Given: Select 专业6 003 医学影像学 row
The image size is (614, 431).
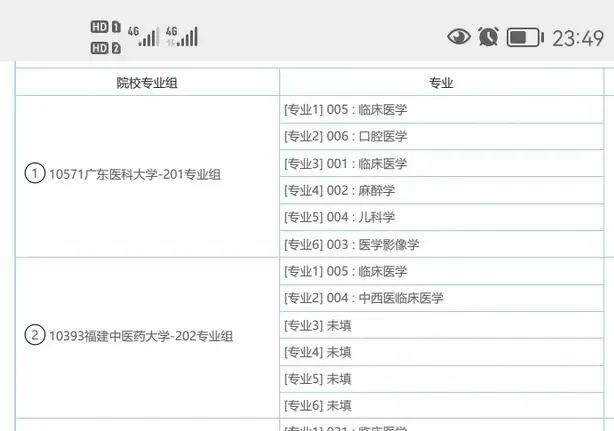Looking at the screenshot, I should pos(442,245).
